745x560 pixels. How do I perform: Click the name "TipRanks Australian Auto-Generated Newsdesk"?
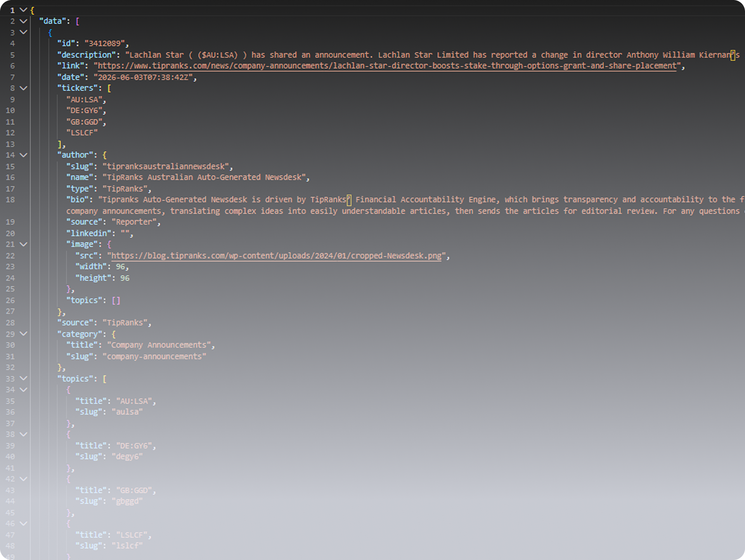pos(204,177)
